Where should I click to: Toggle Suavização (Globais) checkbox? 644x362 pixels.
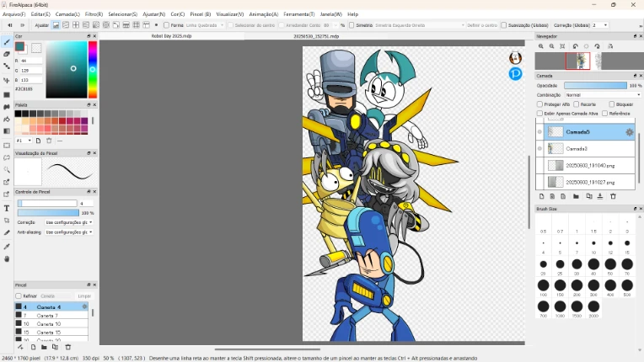click(503, 25)
